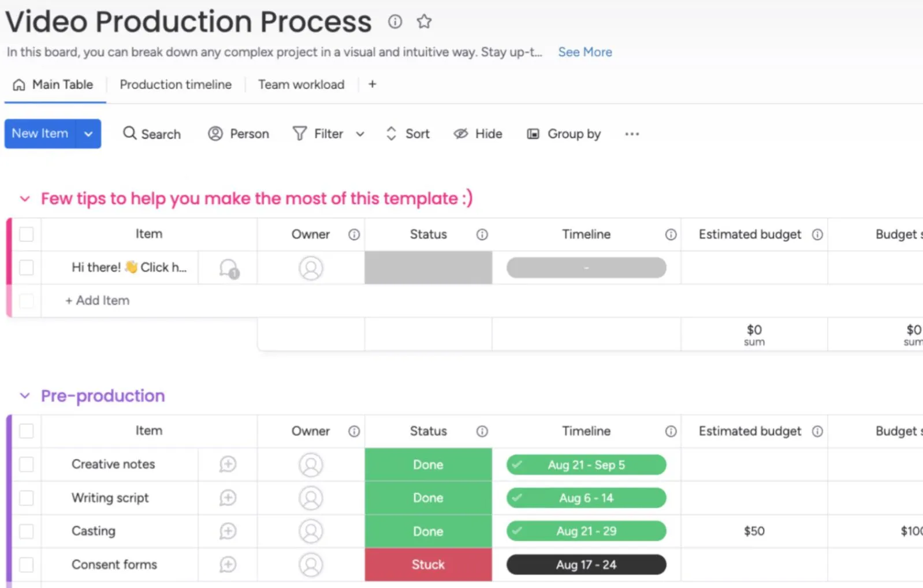Open the Creative notes item name
This screenshot has width=923, height=588.
(x=113, y=464)
